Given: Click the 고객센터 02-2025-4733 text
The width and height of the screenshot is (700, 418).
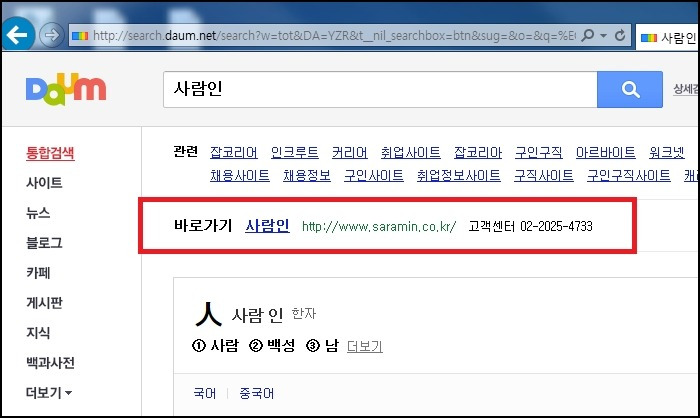Looking at the screenshot, I should click(530, 226).
